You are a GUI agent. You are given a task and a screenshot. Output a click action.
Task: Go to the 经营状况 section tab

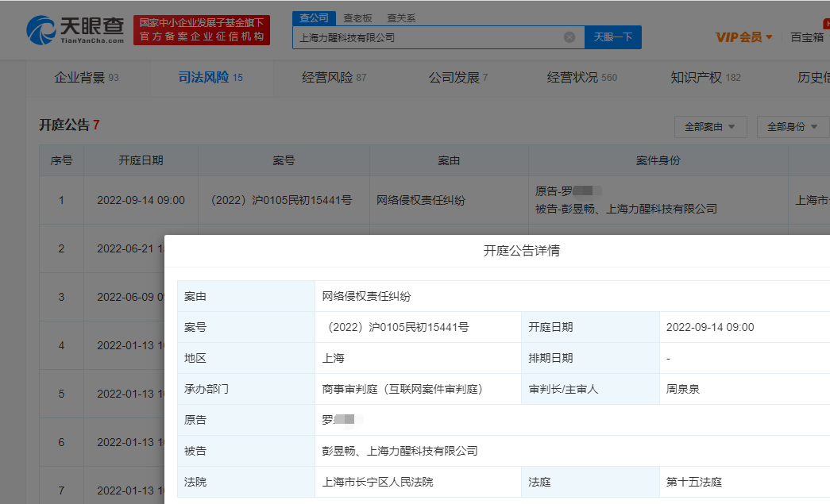click(581, 78)
